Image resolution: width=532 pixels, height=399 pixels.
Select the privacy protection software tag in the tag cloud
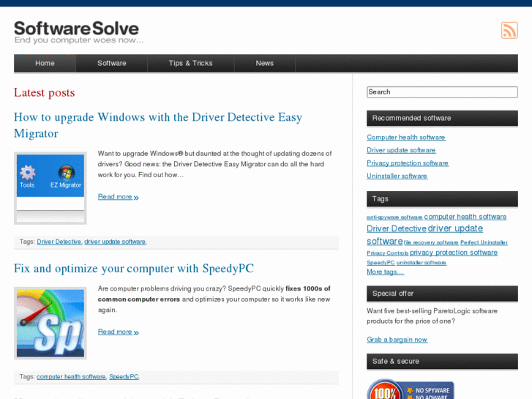point(454,253)
